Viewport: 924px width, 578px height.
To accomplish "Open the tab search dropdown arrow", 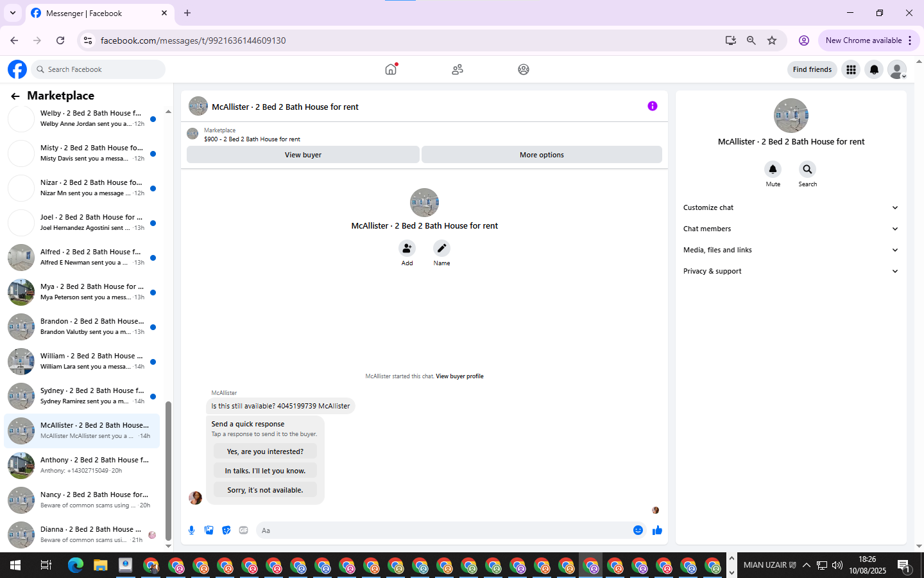I will tap(12, 13).
